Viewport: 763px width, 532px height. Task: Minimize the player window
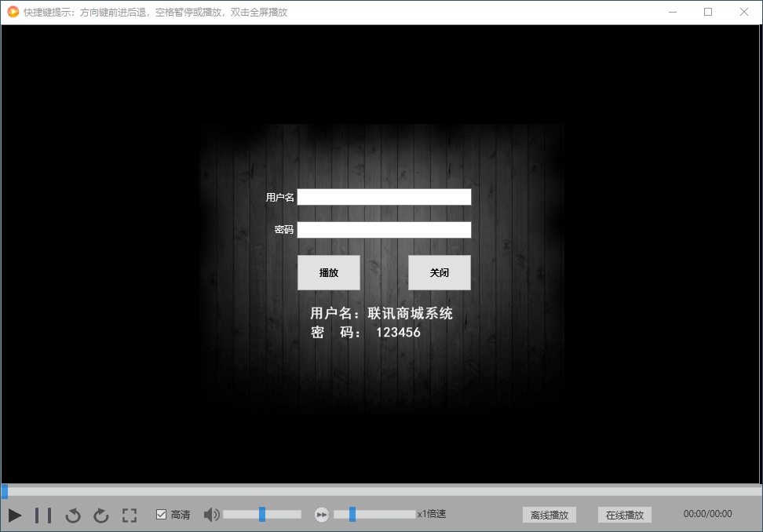[x=673, y=12]
